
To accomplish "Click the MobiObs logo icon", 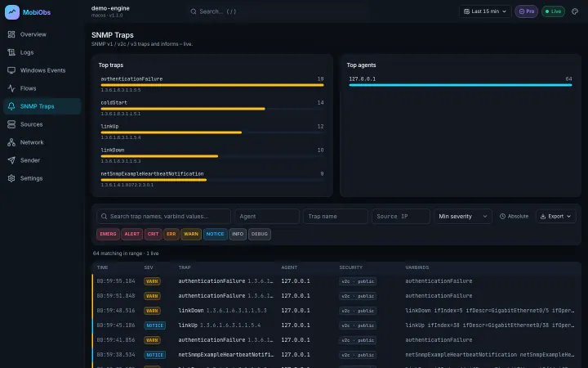I will [12, 12].
